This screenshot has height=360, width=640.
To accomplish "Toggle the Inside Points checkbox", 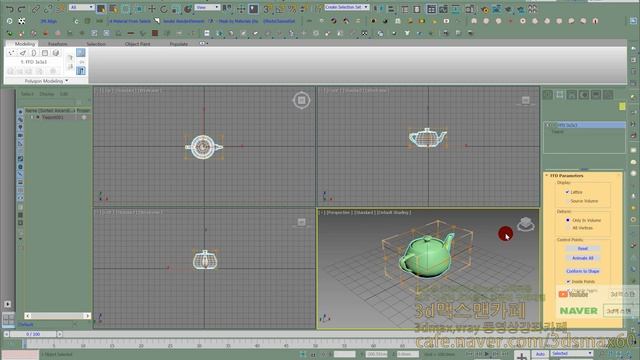I will click(x=568, y=282).
